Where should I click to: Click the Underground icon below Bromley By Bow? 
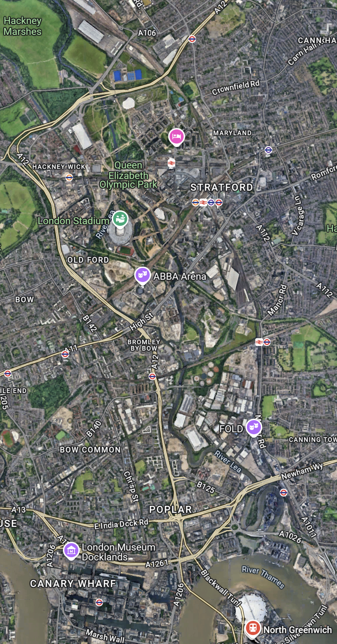point(152,376)
